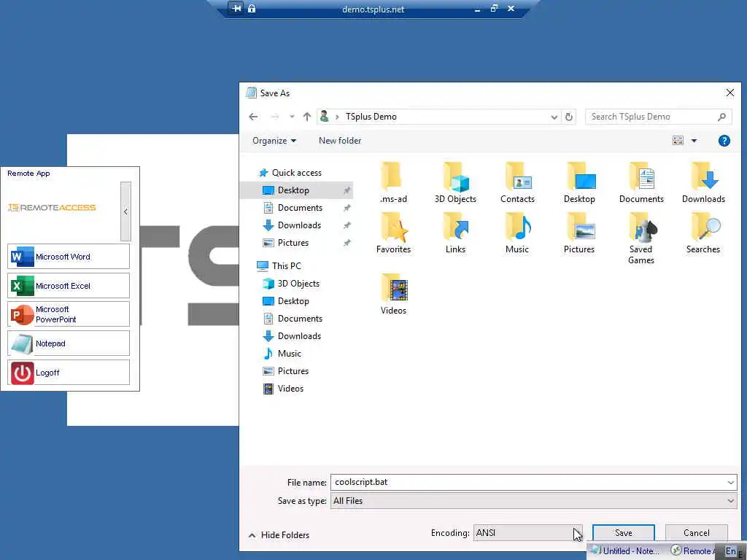The width and height of the screenshot is (747, 560).
Task: Launch Microsoft Excel from Remote App panel
Action: point(69,286)
